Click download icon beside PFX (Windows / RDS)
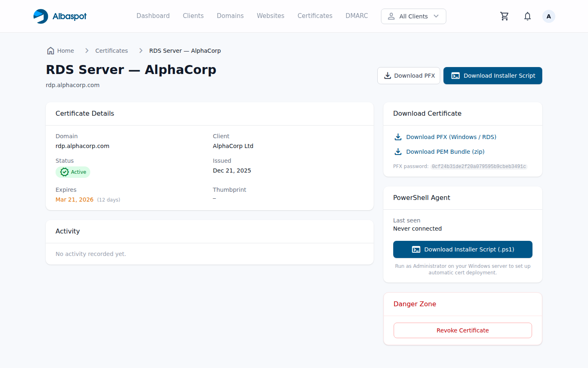Screen dimensions: 588x368 398,137
